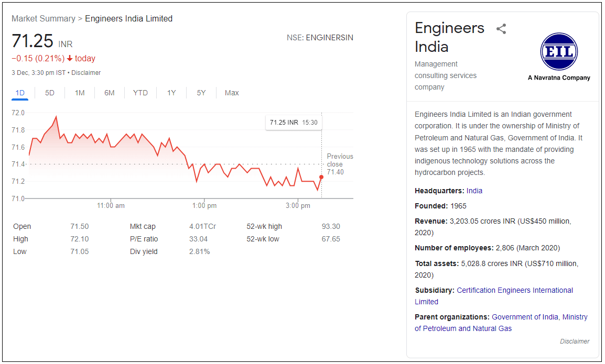Screen dimensions: 605x364
Task: Click the Previous close 71.40 label
Action: [x=340, y=164]
